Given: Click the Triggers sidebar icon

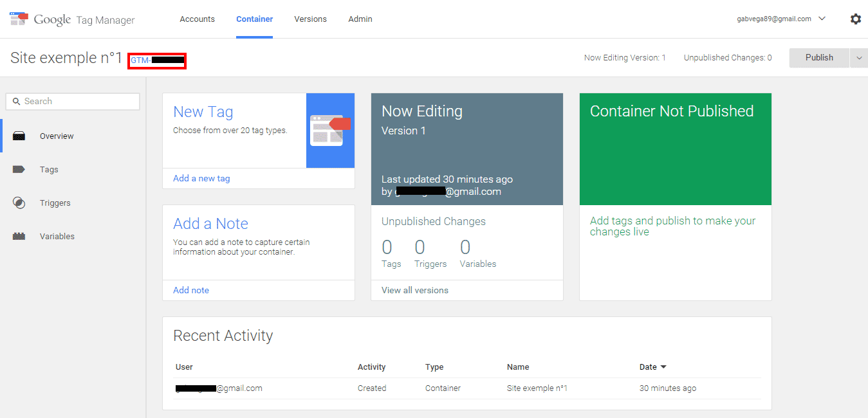Looking at the screenshot, I should [x=19, y=203].
